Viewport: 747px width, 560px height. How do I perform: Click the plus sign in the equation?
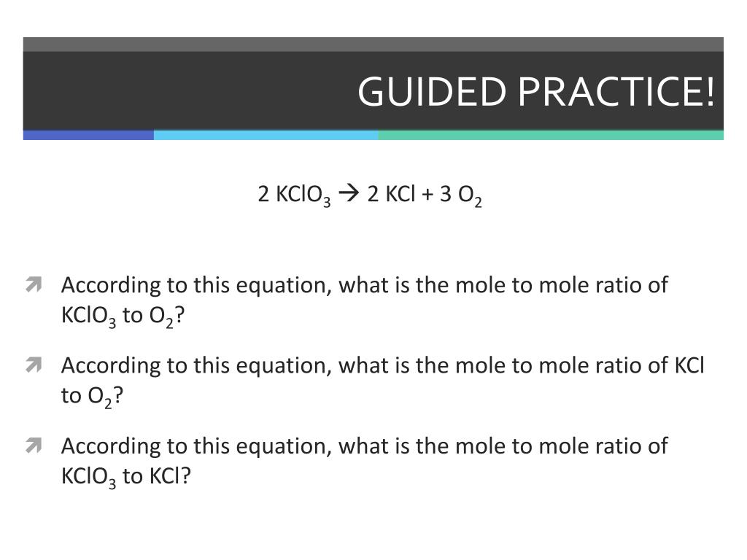(427, 194)
